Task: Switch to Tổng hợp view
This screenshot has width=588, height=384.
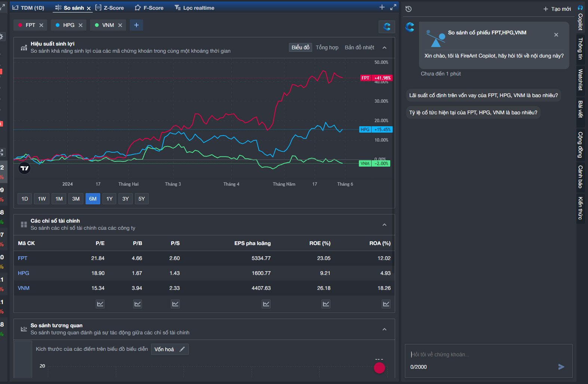Action: [x=327, y=47]
